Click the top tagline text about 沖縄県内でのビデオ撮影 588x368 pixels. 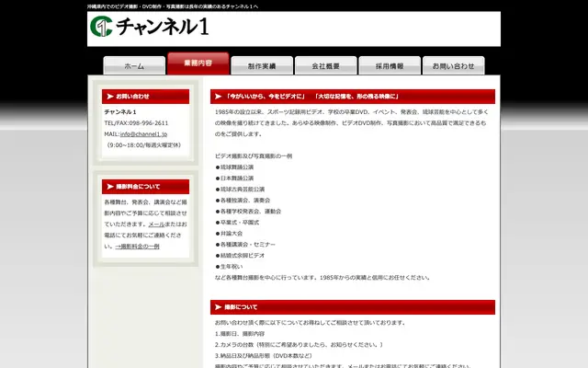point(173,6)
